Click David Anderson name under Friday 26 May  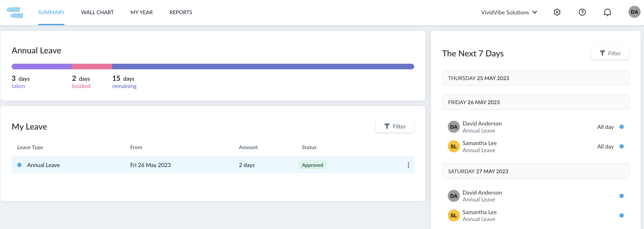[x=482, y=124]
